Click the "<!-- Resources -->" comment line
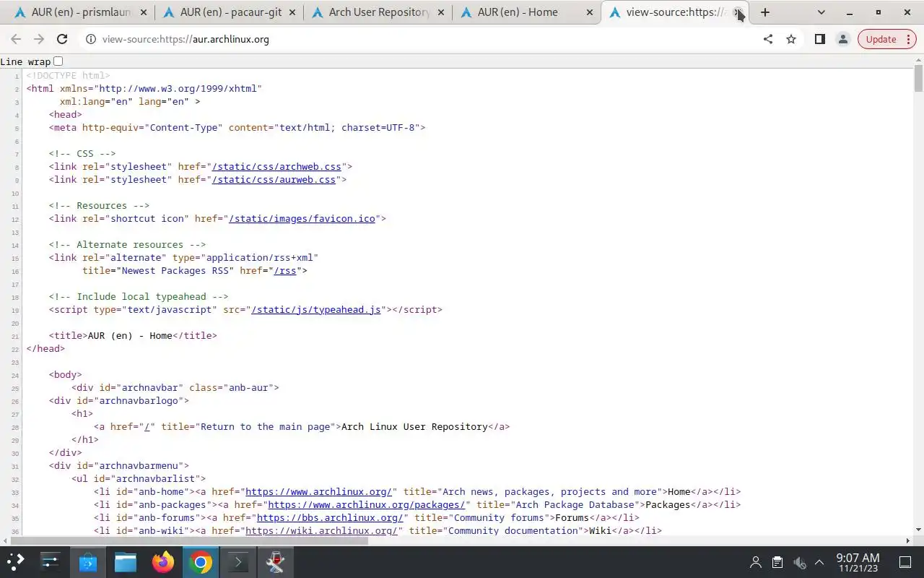 [99, 205]
